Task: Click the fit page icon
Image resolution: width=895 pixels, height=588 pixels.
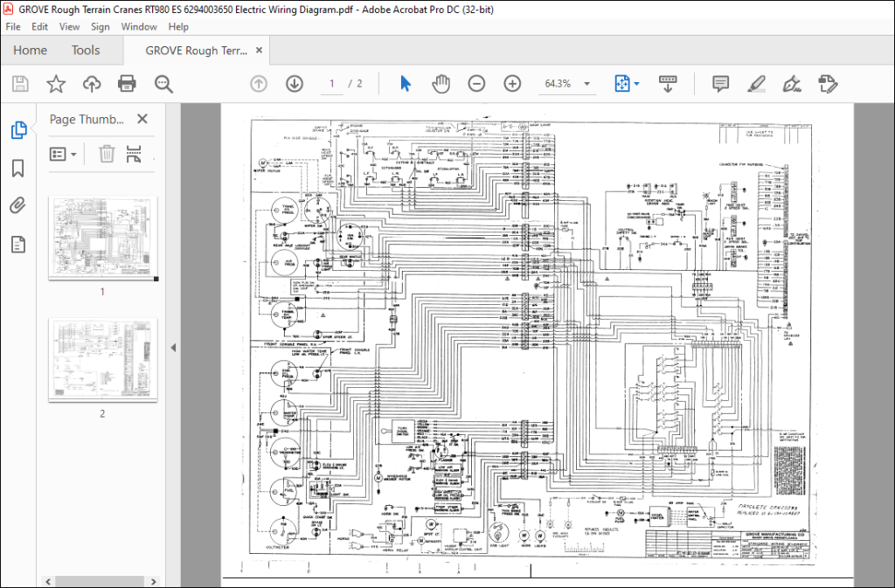Action: 622,84
